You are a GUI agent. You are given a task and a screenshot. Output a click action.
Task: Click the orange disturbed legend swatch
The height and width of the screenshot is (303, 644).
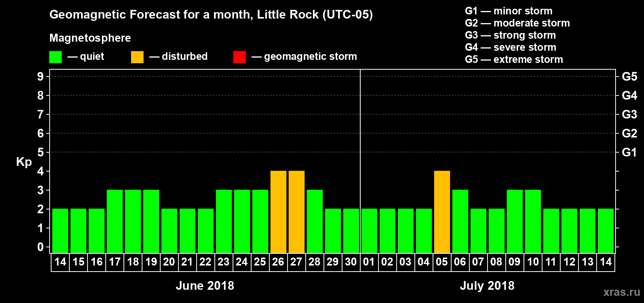137,57
